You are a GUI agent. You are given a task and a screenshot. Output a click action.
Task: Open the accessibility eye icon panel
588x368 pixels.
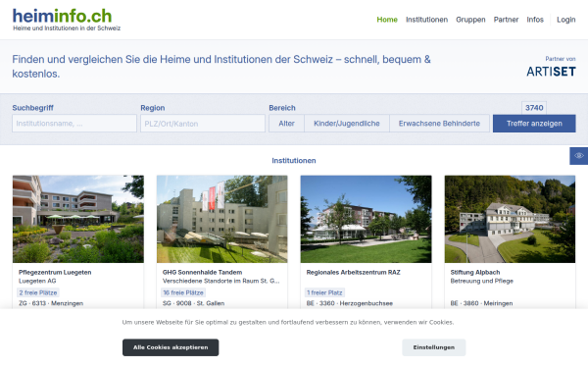coord(578,156)
